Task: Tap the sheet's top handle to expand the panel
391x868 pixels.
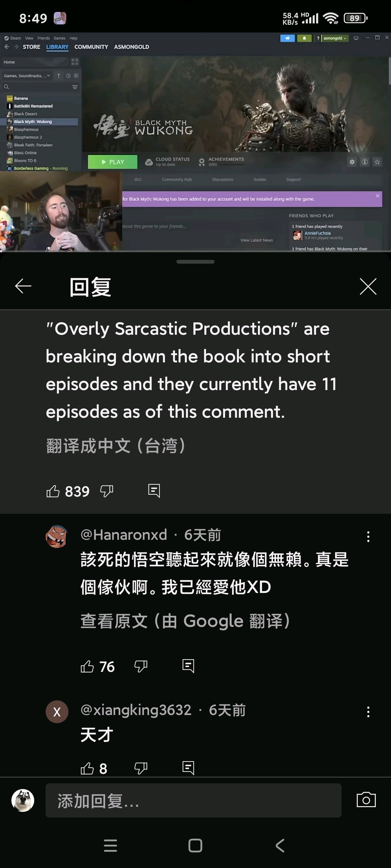Action: tap(195, 262)
